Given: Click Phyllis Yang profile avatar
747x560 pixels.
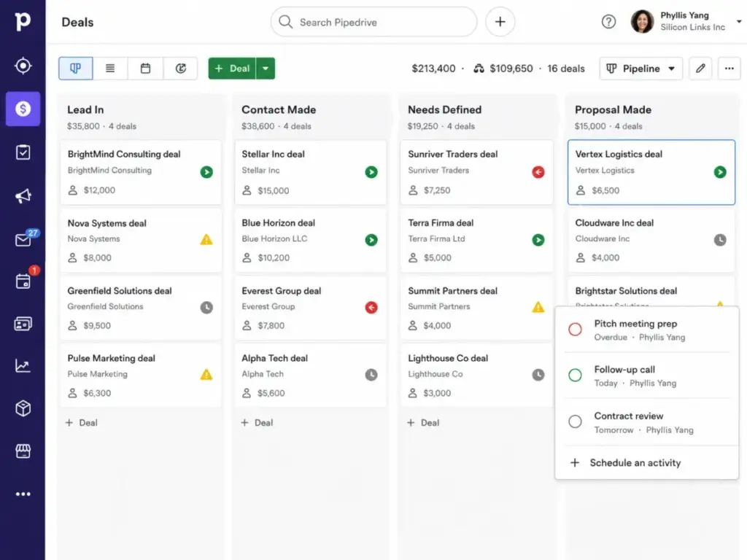Looking at the screenshot, I should (642, 21).
